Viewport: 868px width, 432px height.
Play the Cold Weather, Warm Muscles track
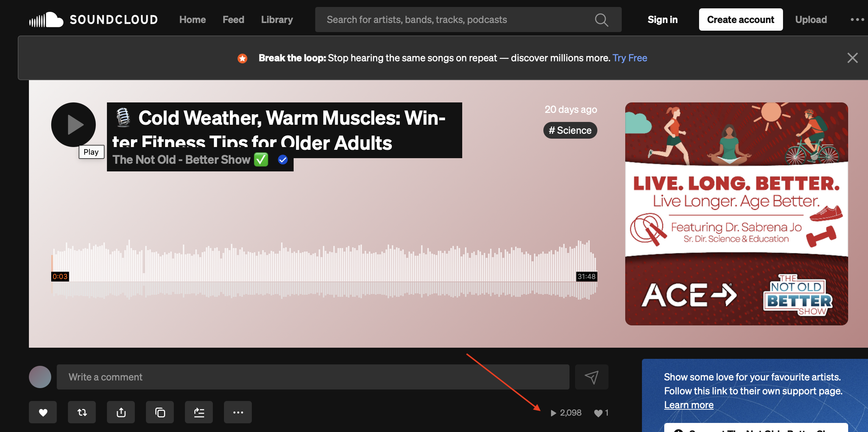pyautogui.click(x=73, y=124)
